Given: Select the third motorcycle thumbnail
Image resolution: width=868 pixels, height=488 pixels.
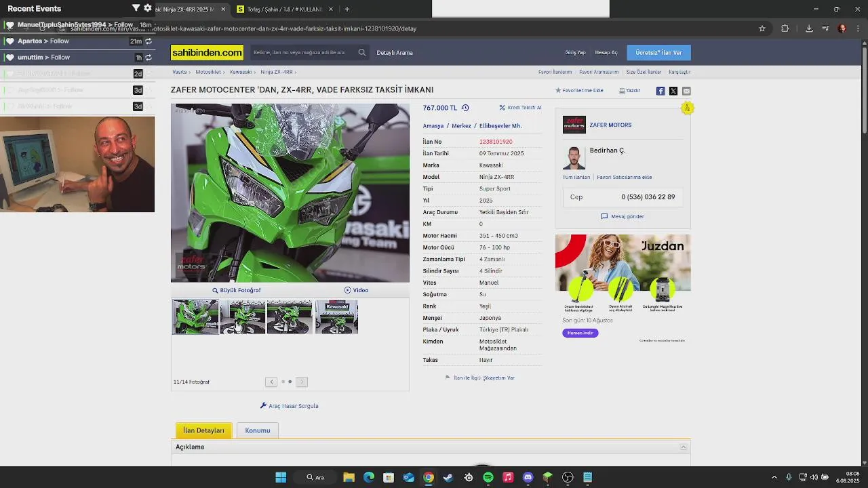Looking at the screenshot, I should click(290, 317).
